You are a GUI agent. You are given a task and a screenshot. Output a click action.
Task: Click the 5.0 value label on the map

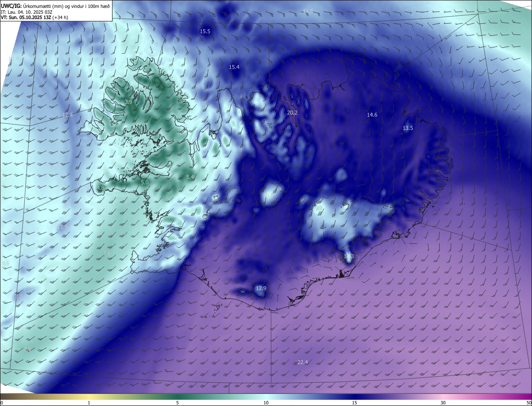[x=145, y=183]
